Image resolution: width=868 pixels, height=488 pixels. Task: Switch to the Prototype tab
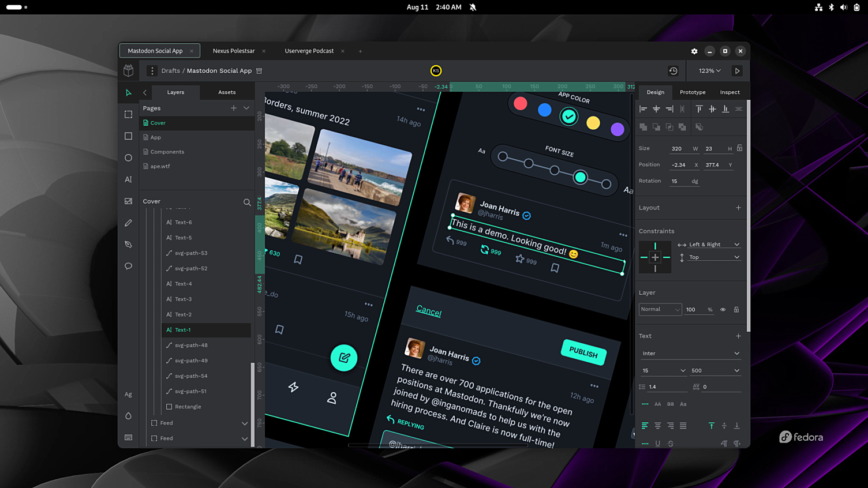(x=692, y=92)
